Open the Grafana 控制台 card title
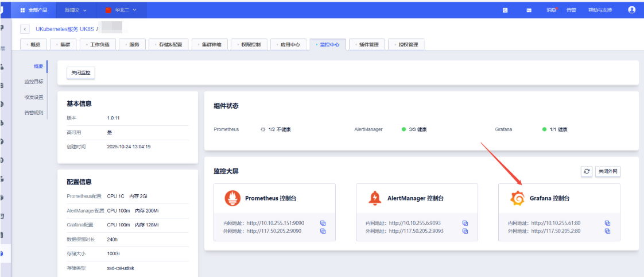Screen dimensions: 644x277 (x=549, y=198)
